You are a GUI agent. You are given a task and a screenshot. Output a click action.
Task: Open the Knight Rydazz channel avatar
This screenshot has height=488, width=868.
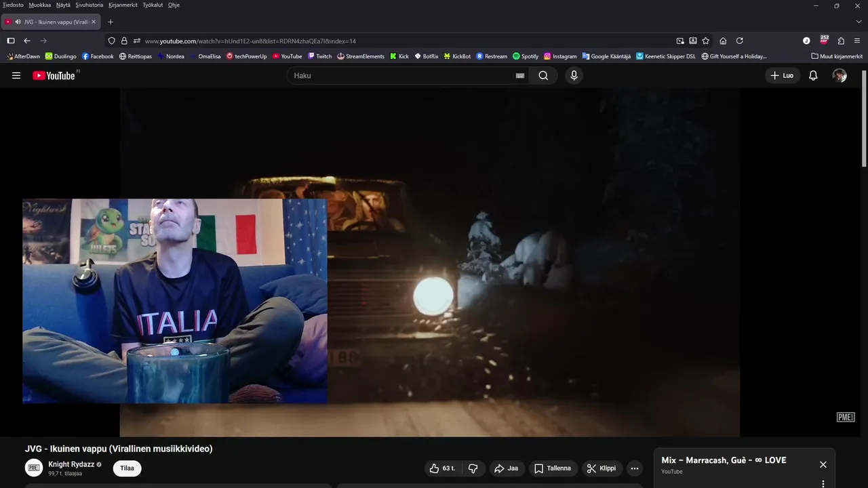(x=34, y=468)
